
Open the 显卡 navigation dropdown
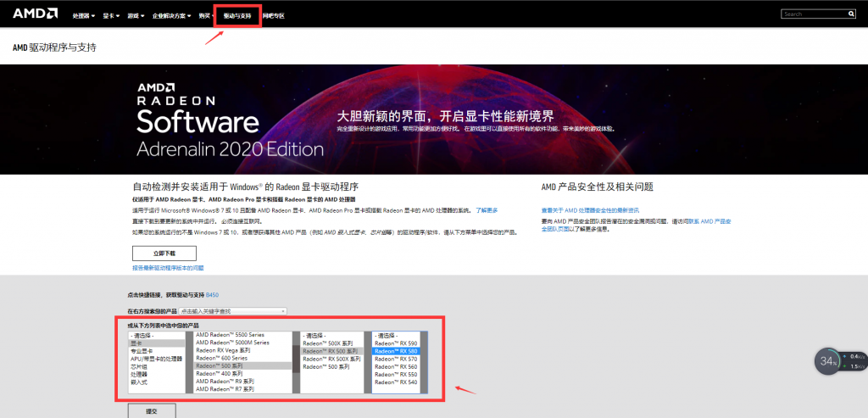[x=111, y=16]
